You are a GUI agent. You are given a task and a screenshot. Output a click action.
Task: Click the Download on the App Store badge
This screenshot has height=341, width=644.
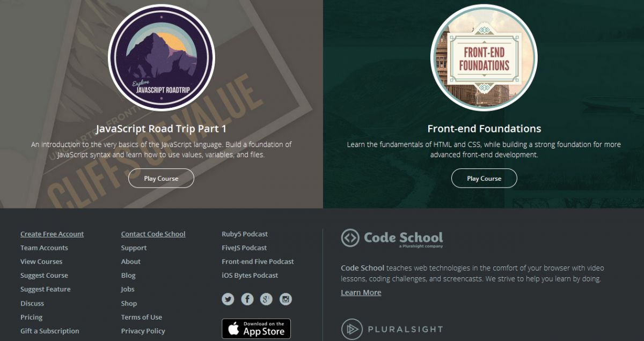click(x=257, y=329)
